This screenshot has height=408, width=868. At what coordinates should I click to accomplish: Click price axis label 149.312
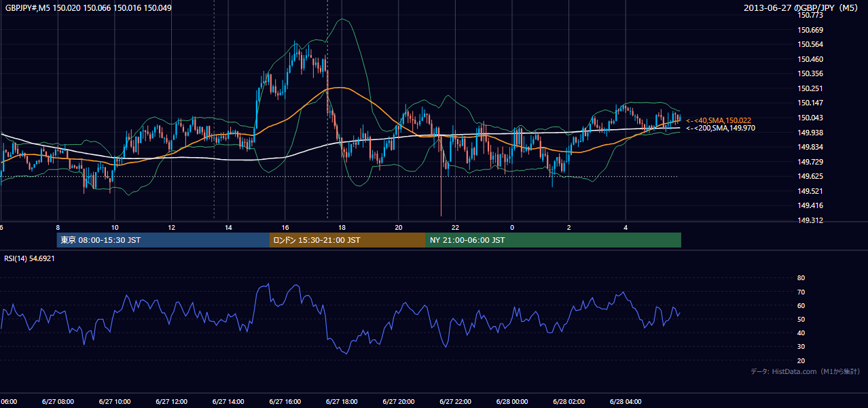[x=810, y=220]
